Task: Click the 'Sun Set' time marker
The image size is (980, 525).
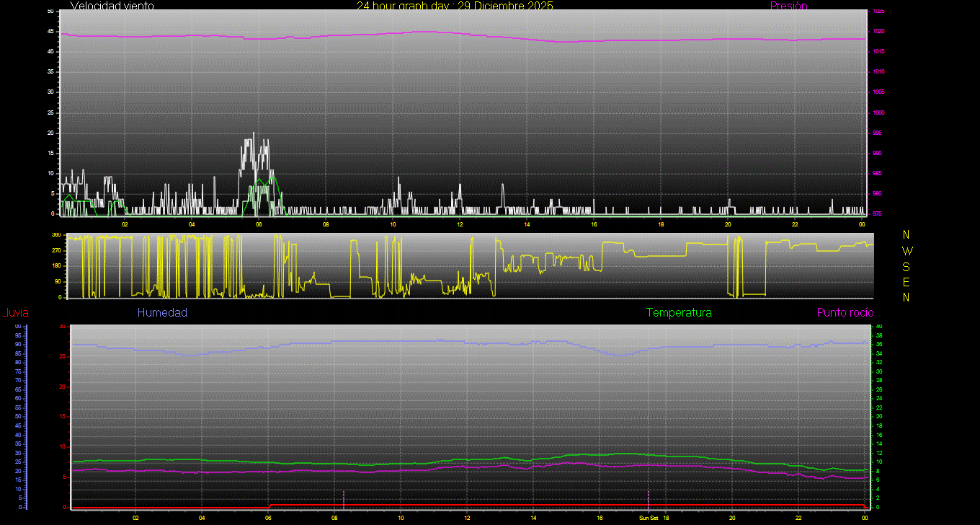Action: tap(649, 518)
